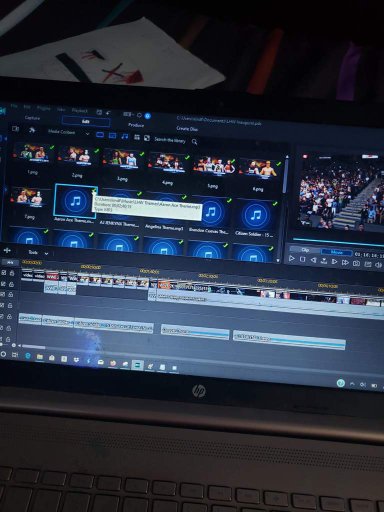Open the Media Content dropdown
Screen dimensions: 384x512
point(68,133)
